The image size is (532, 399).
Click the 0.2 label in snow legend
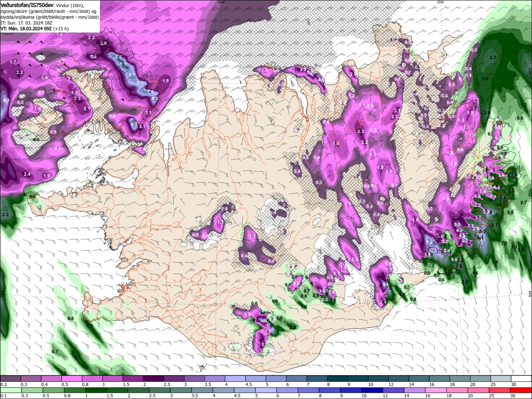pyautogui.click(x=3, y=384)
